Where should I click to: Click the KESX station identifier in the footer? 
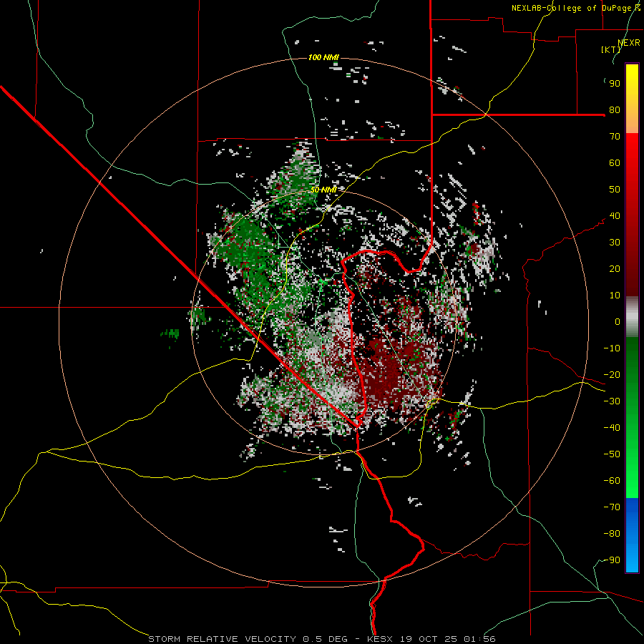(x=380, y=639)
